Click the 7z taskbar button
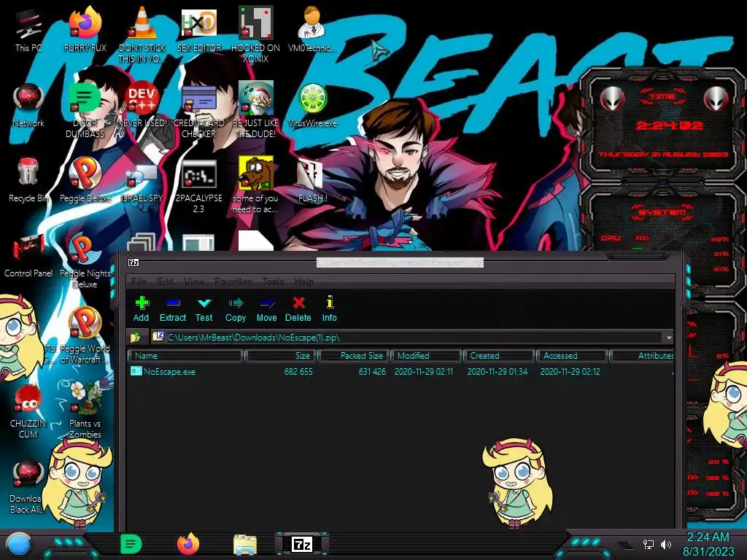 pyautogui.click(x=302, y=544)
